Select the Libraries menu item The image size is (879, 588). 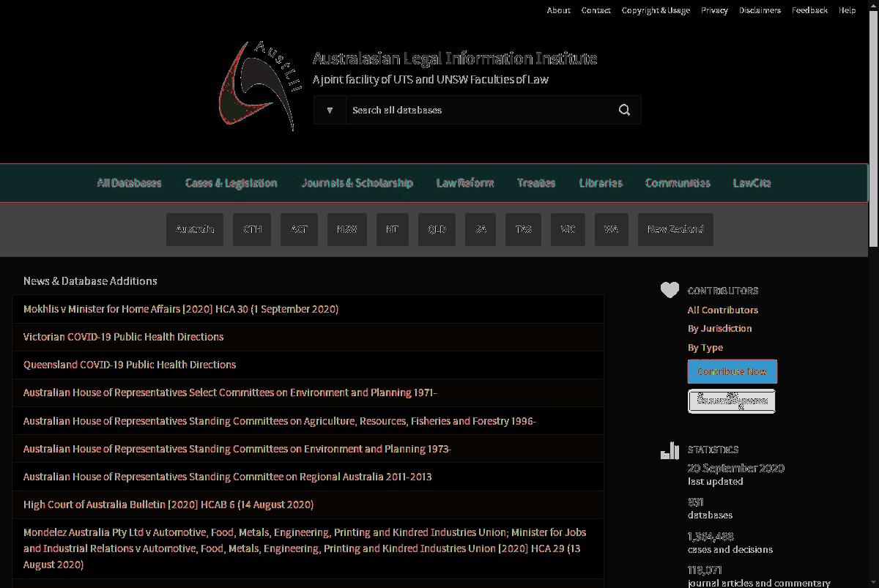(x=601, y=183)
